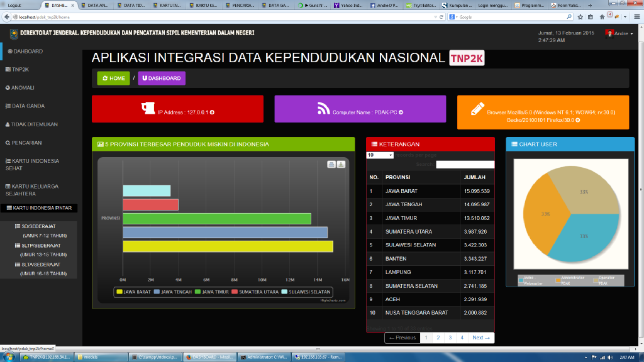Click the cup icon in IP Address card

click(x=148, y=109)
